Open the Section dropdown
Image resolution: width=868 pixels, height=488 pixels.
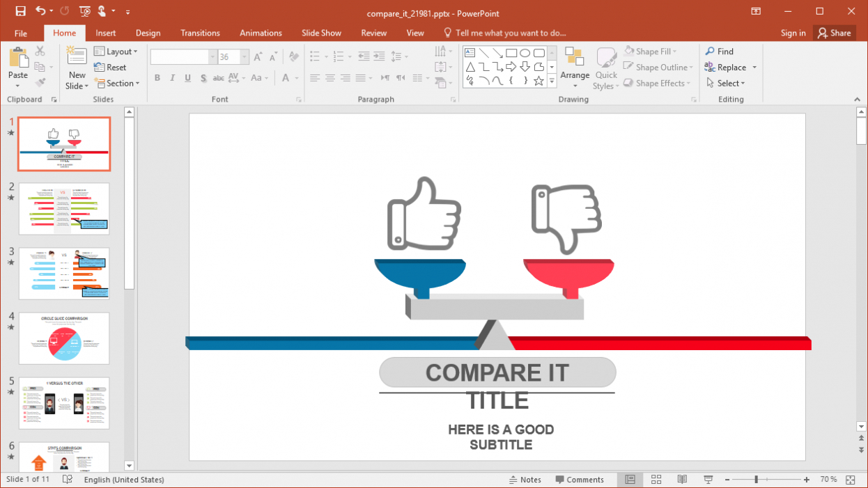pos(116,84)
